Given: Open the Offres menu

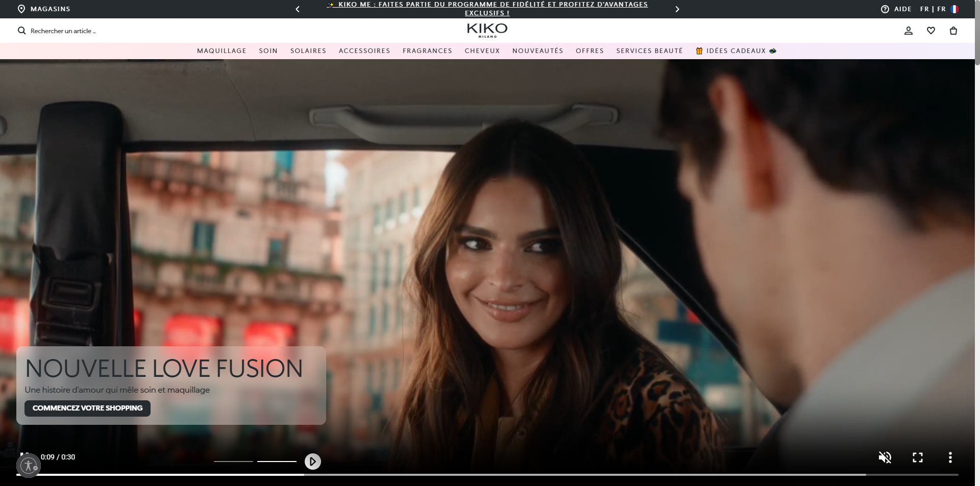Looking at the screenshot, I should [590, 51].
